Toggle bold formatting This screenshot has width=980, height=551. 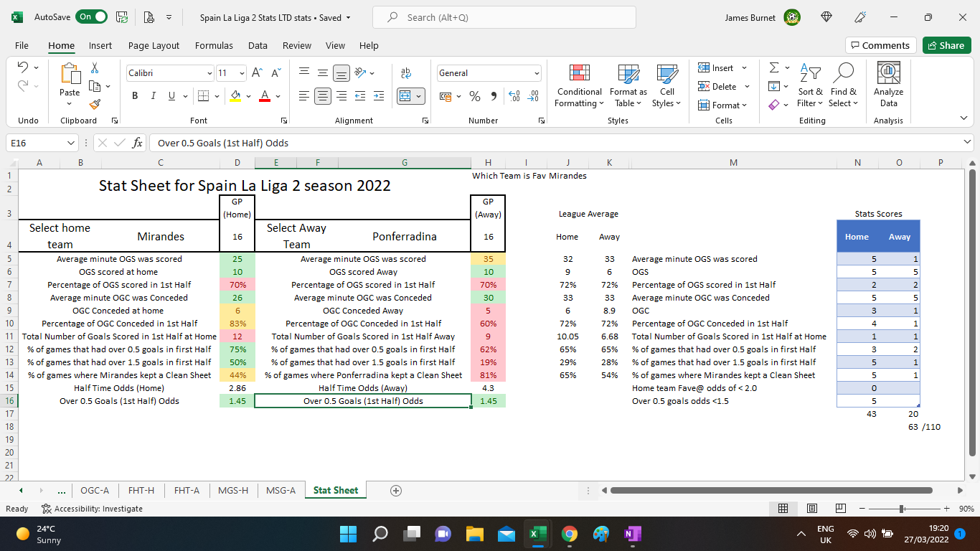point(135,96)
